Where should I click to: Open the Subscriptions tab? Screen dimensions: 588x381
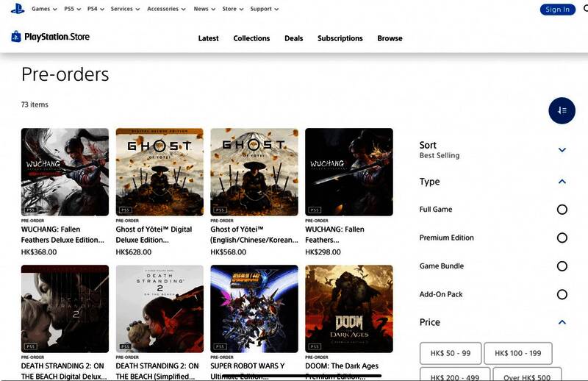point(340,38)
